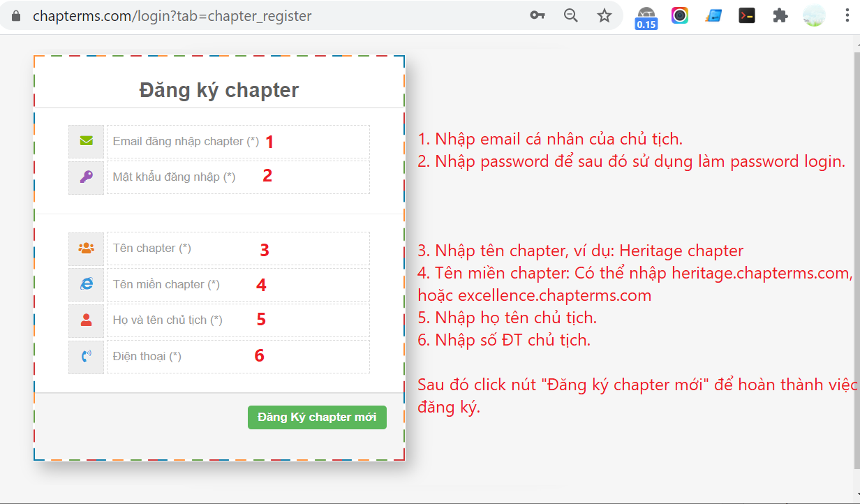Click the purple key password icon
Image resolution: width=860 pixels, height=504 pixels.
click(x=86, y=177)
